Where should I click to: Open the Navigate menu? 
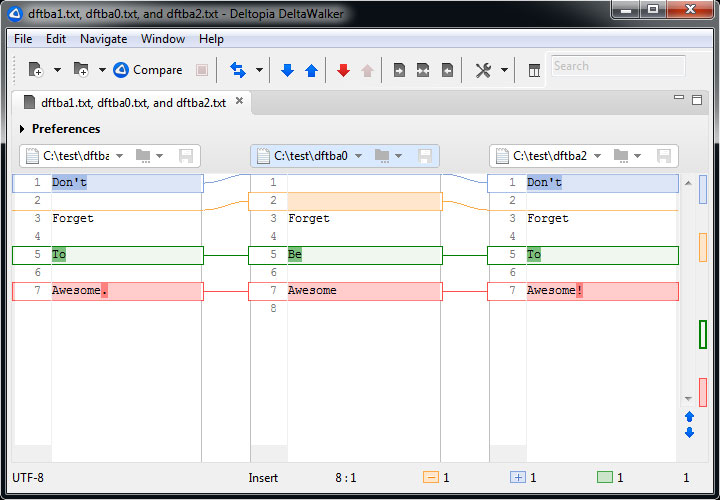[x=103, y=39]
